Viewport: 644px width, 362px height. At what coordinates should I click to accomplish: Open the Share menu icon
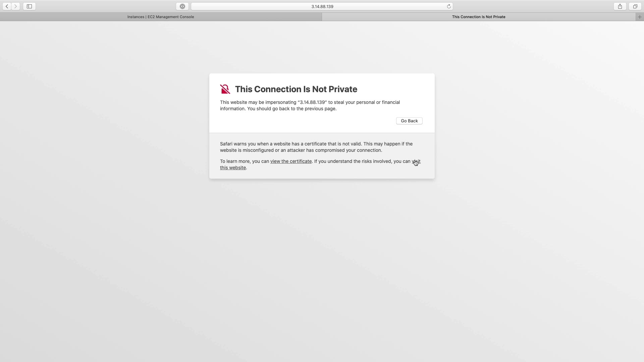tap(620, 6)
